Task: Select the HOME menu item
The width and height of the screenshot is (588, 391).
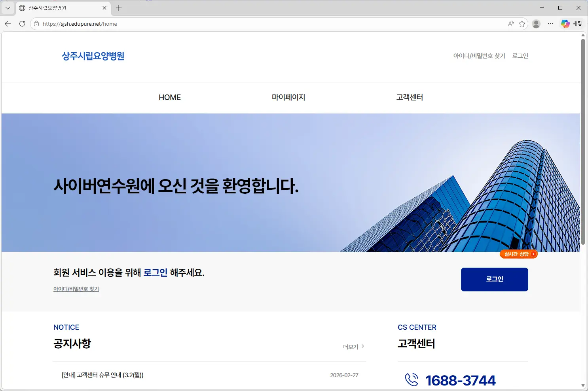Action: (169, 97)
